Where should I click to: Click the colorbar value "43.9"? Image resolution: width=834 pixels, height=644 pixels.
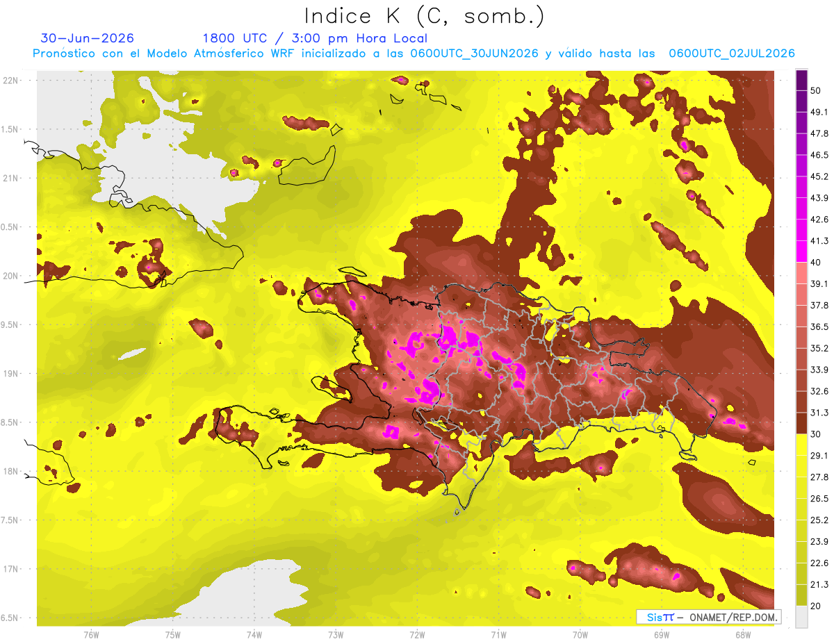point(819,198)
